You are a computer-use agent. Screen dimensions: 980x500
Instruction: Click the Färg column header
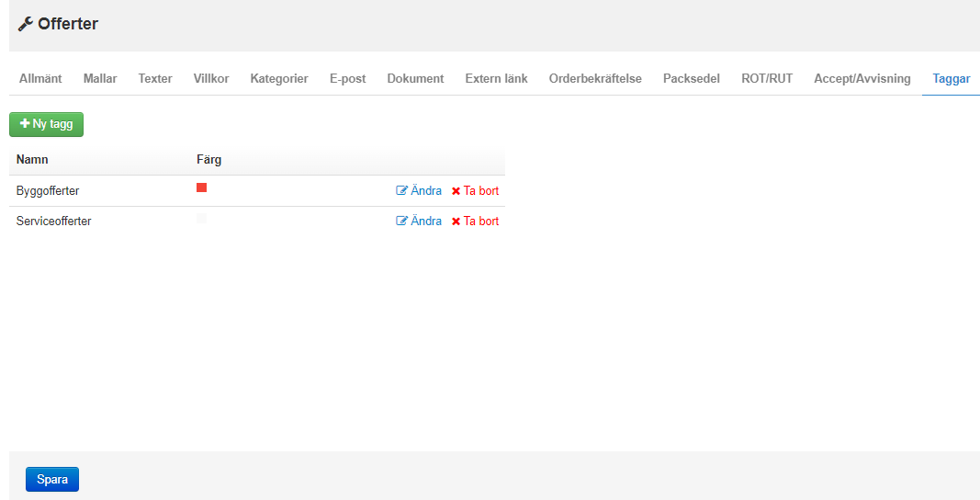tap(208, 160)
